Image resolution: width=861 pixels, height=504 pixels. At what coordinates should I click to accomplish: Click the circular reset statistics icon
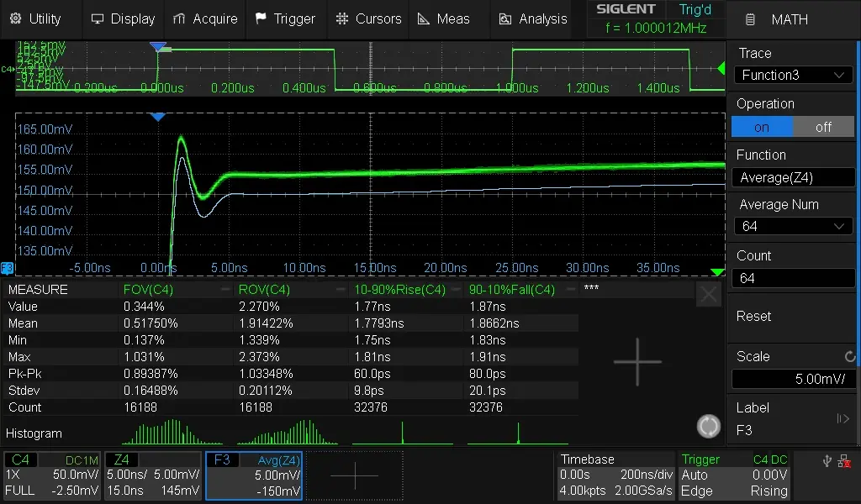pos(709,427)
